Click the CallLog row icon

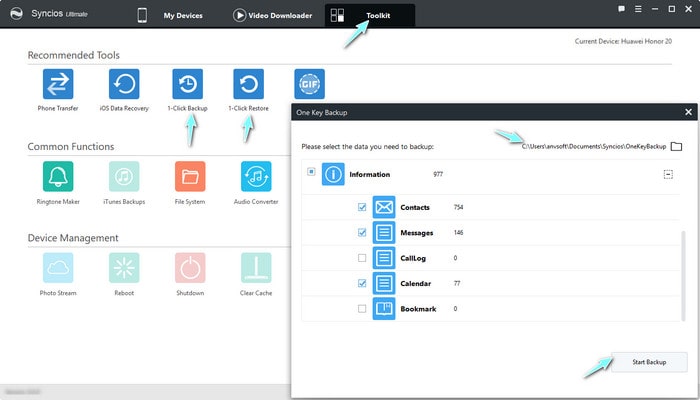click(x=384, y=258)
